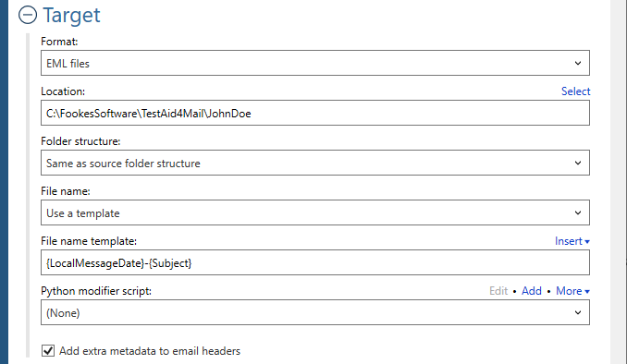The image size is (627, 364).
Task: Click the chevron arrow in the Python script box
Action: pyautogui.click(x=578, y=312)
